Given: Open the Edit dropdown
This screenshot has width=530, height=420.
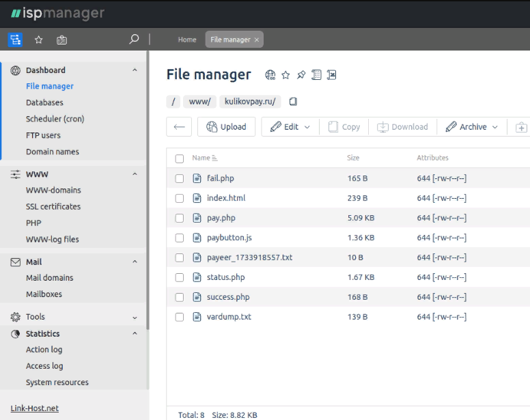Looking at the screenshot, I should [290, 127].
